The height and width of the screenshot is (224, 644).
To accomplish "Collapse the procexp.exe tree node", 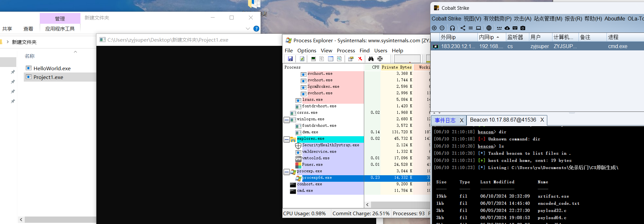I will [286, 172].
